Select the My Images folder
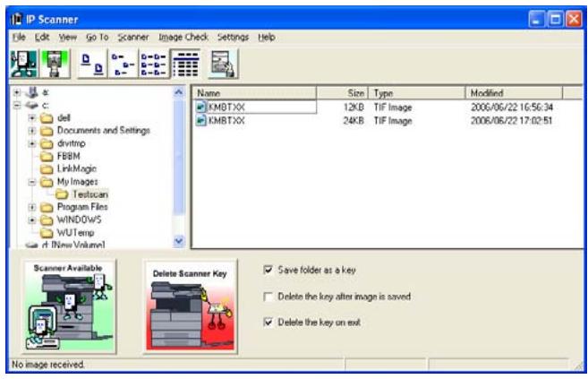Image resolution: width=588 pixels, height=379 pixels. (x=78, y=182)
